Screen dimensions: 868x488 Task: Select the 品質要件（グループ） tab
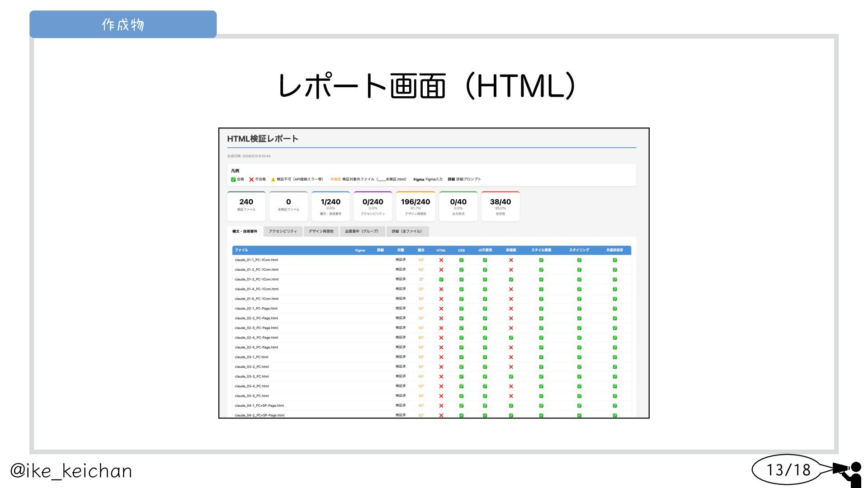pyautogui.click(x=362, y=231)
